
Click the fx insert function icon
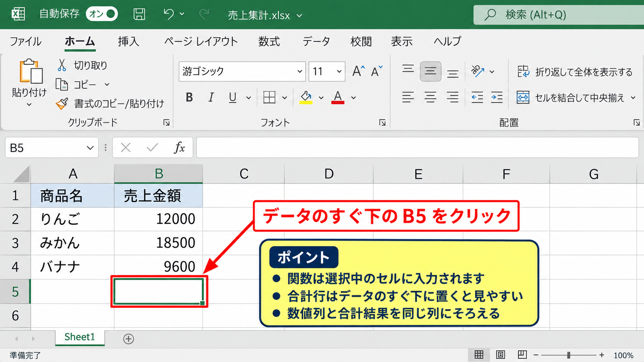pos(179,147)
